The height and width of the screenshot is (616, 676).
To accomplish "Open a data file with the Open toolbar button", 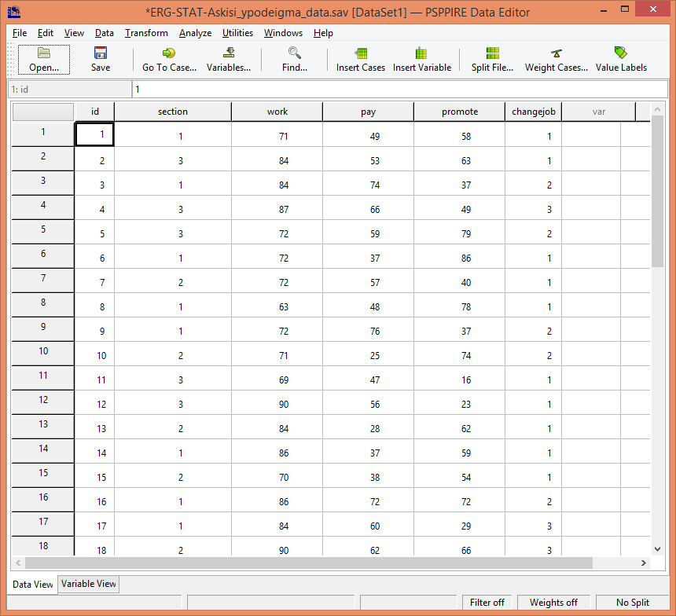I will pyautogui.click(x=44, y=60).
